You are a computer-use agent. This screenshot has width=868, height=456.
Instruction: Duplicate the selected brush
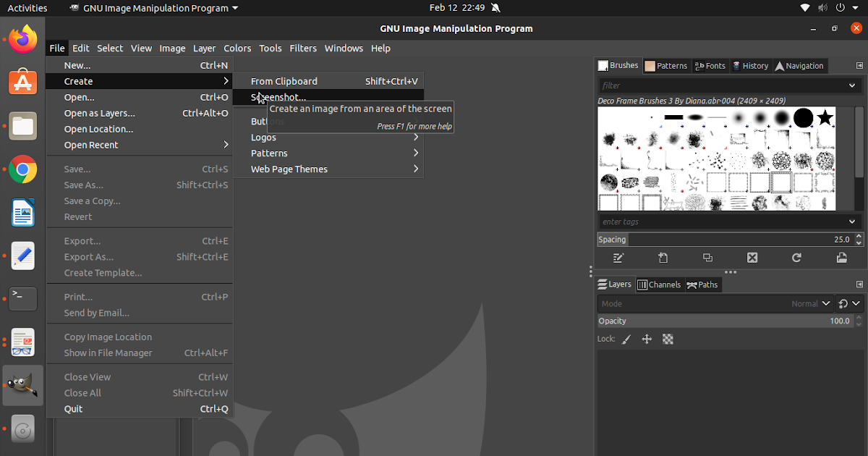[707, 258]
